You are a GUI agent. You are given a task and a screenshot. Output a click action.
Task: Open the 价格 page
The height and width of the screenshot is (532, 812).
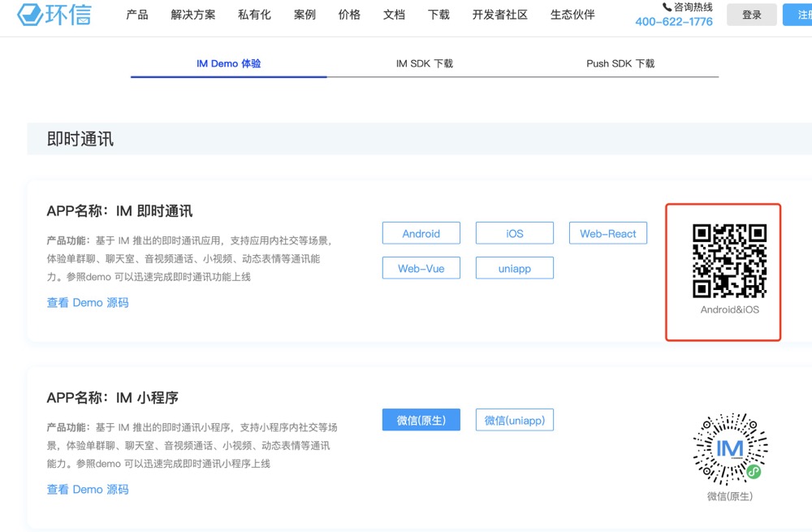pyautogui.click(x=349, y=15)
